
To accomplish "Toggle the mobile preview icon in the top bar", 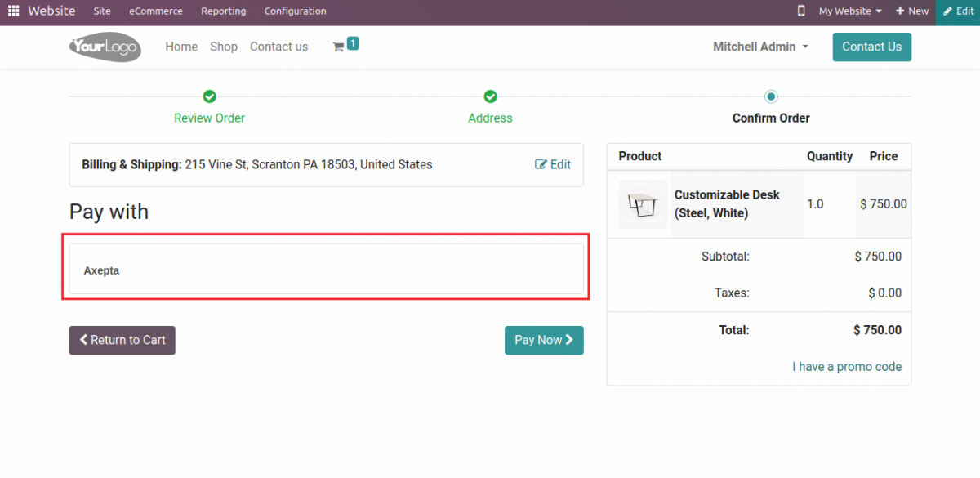I will (801, 11).
